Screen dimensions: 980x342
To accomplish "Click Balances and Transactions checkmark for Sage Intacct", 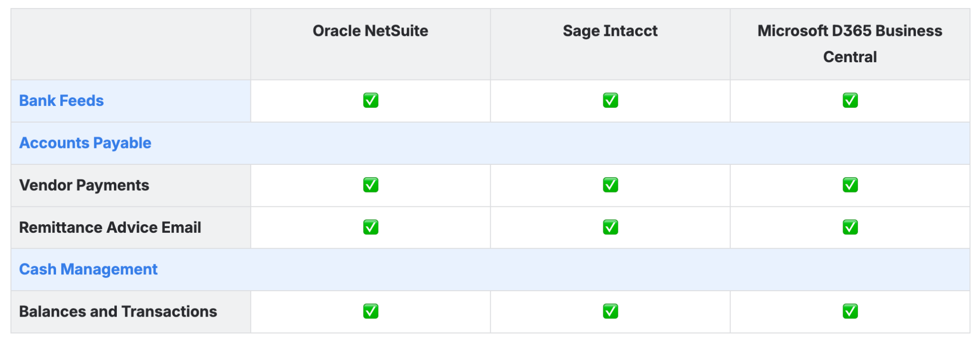I will click(x=610, y=311).
